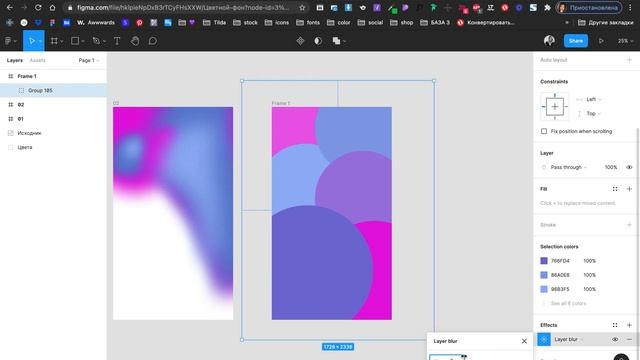Bookmark this page with star icon

[x=302, y=7]
